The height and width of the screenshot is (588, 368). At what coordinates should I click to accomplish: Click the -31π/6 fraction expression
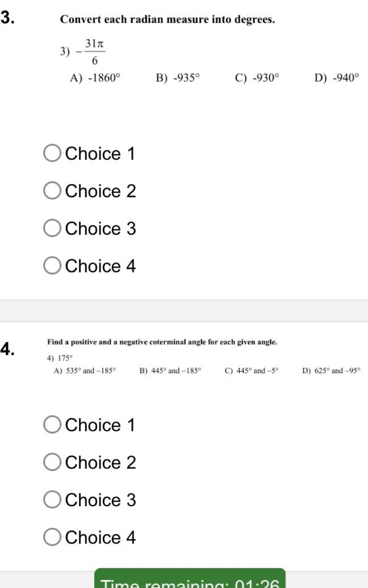pyautogui.click(x=91, y=52)
